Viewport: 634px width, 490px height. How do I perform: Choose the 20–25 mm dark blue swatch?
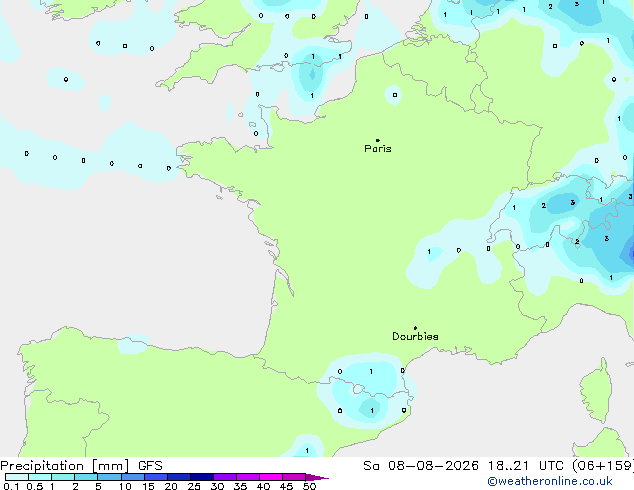tap(178, 477)
